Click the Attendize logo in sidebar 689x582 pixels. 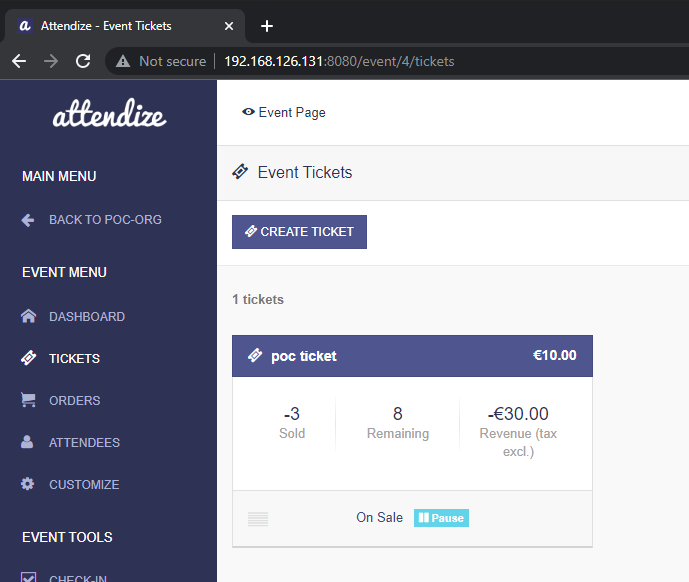click(109, 116)
